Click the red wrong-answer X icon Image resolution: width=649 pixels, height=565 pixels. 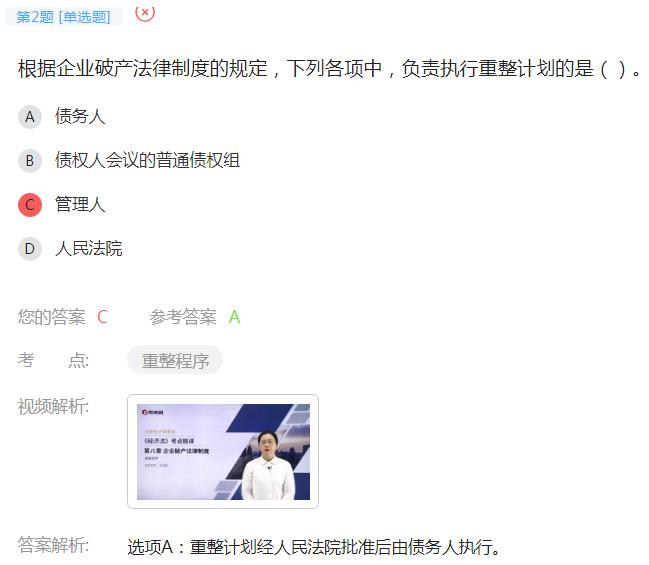click(145, 13)
